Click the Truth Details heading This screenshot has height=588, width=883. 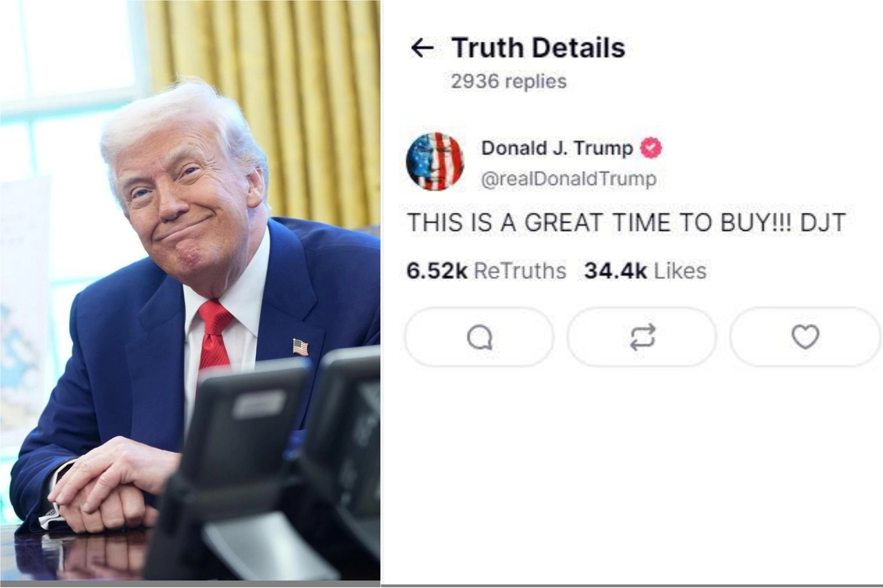538,48
